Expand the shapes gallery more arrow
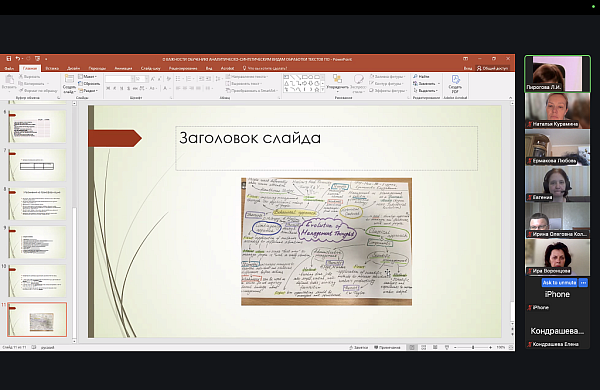 tap(323, 90)
